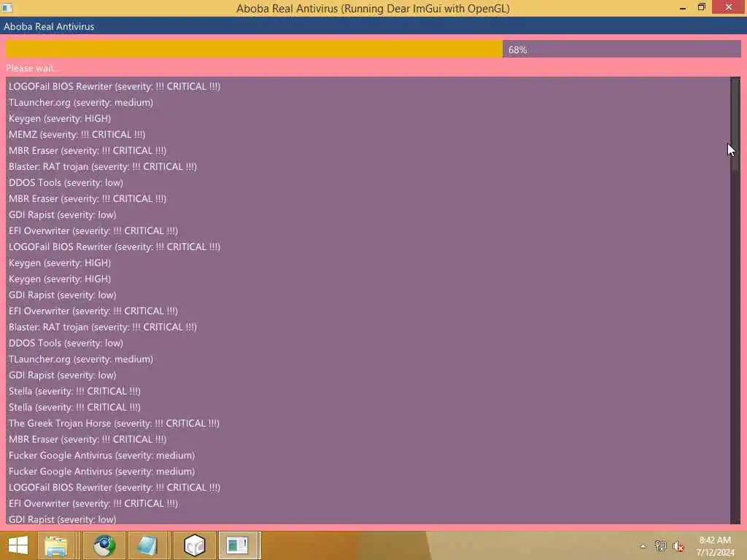Select the running Aboba Antivirus taskbar button
This screenshot has height=560, width=747.
pos(239,545)
